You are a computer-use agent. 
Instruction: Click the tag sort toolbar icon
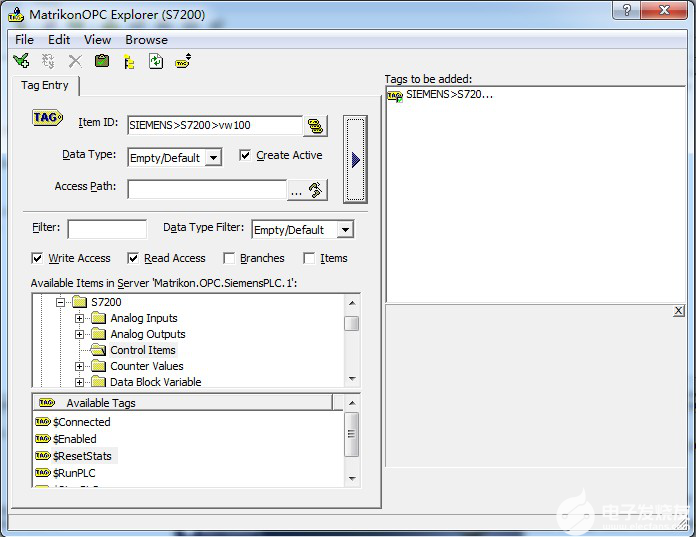click(183, 61)
